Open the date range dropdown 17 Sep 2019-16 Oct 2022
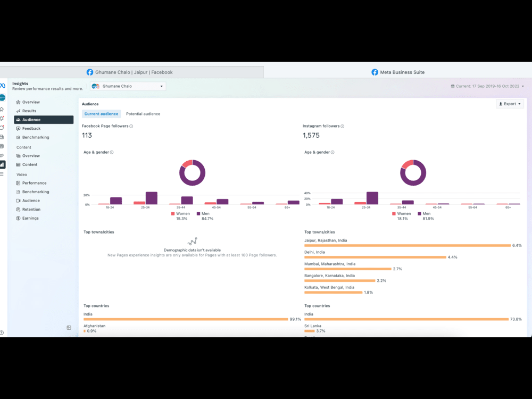 pyautogui.click(x=487, y=86)
